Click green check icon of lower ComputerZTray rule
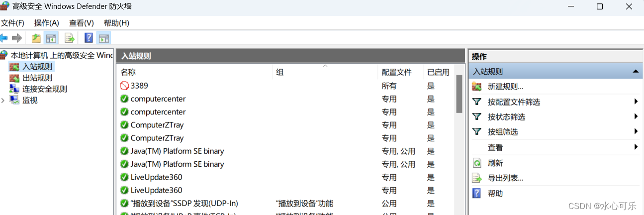The width and height of the screenshot is (644, 215). [x=124, y=138]
